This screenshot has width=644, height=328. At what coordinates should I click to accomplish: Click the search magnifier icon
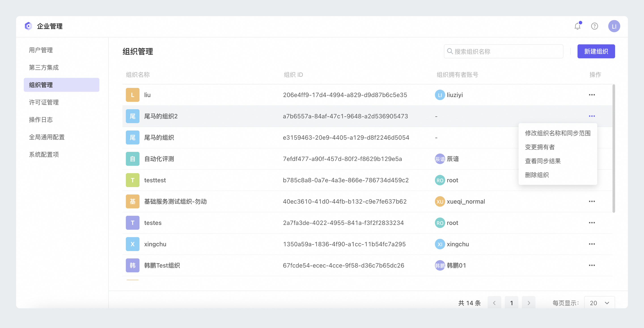pyautogui.click(x=450, y=51)
